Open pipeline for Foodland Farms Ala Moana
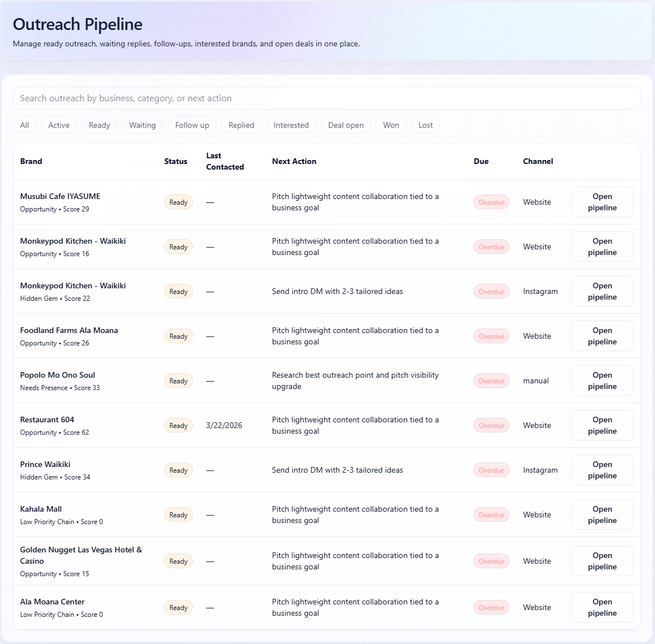 pyautogui.click(x=602, y=336)
